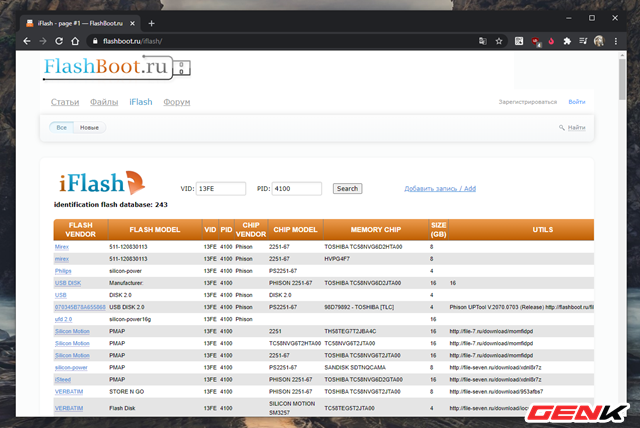Open the translate page icon
This screenshot has height=428, width=640.
pos(482,41)
